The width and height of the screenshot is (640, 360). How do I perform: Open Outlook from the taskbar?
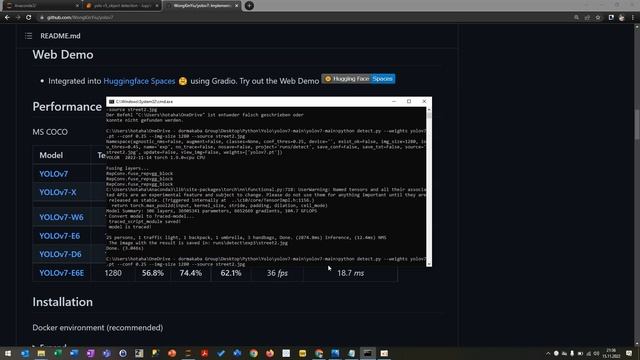pyautogui.click(x=25, y=353)
